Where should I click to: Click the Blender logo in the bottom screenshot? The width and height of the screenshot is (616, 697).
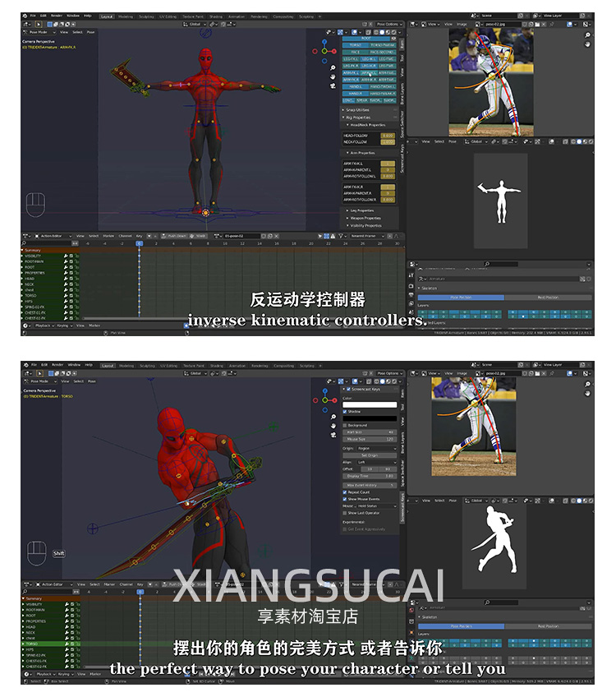click(26, 365)
